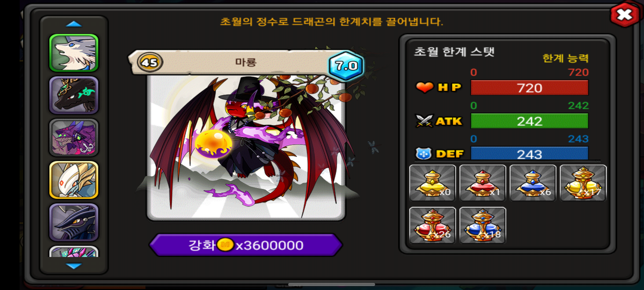This screenshot has width=644, height=290.
Task: Choose the white wolf dragon thumbnail
Action: (74, 53)
